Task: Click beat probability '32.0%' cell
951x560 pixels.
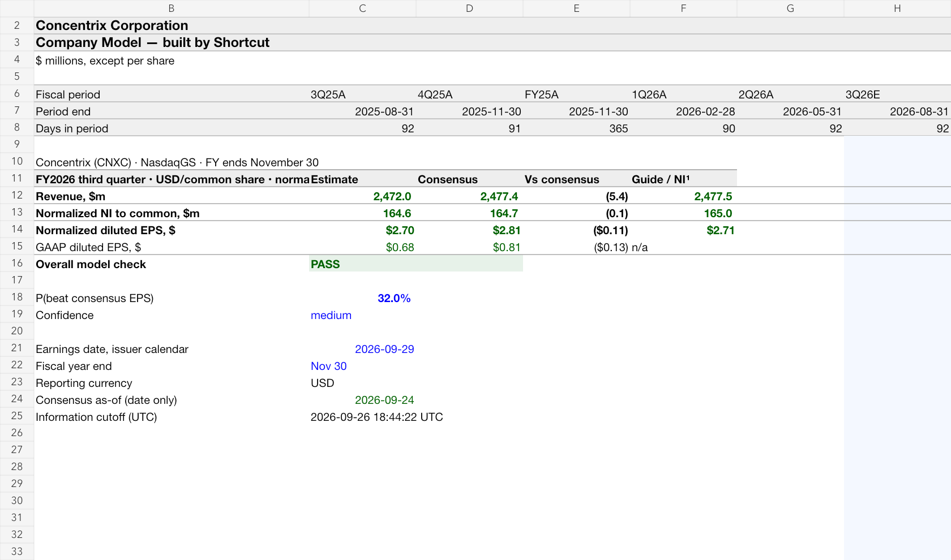Action: 362,298
